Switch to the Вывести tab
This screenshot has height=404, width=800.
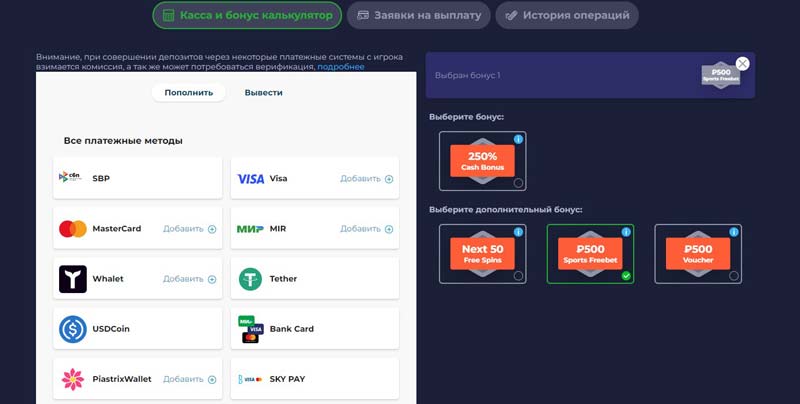coord(263,93)
